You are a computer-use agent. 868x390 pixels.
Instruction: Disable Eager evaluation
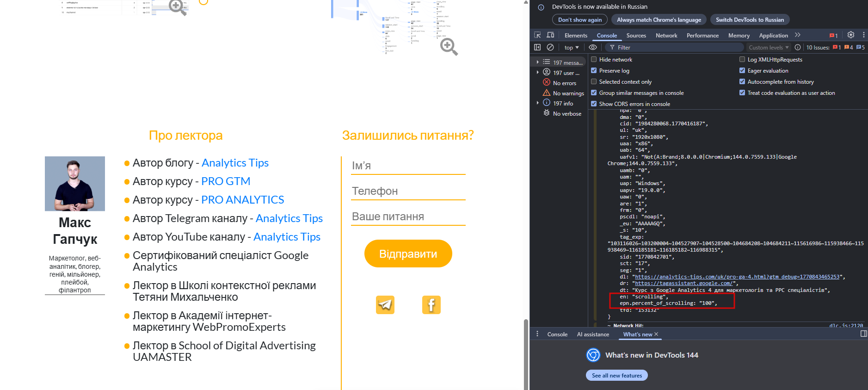[x=742, y=70]
